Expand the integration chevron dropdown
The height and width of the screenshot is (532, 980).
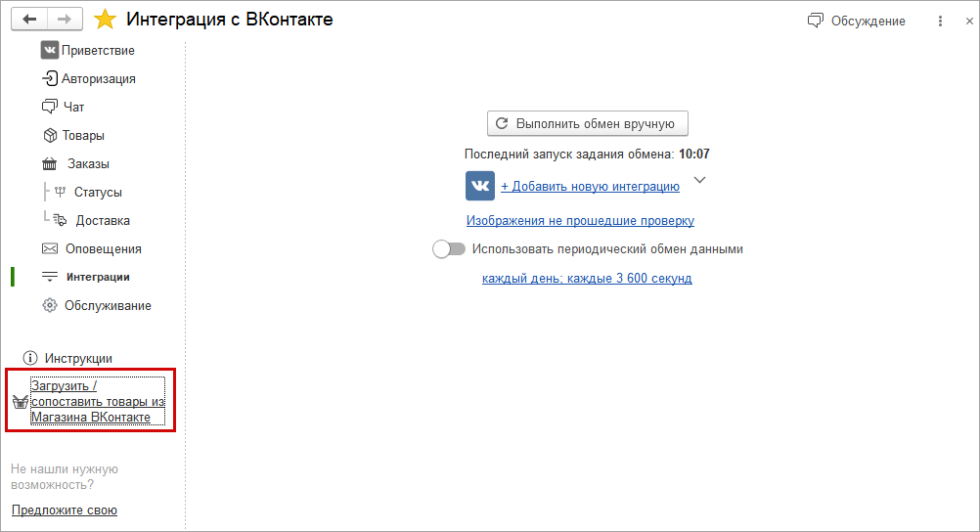pyautogui.click(x=699, y=181)
